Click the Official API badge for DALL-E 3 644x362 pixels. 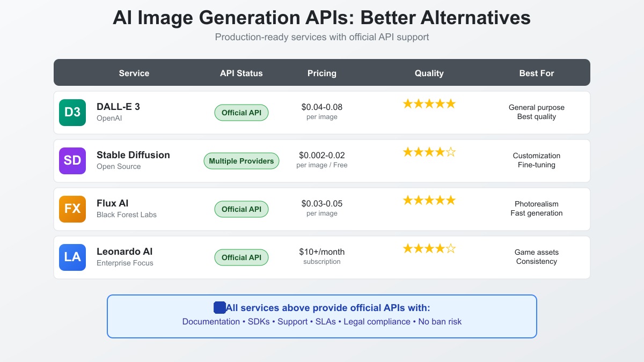(x=241, y=113)
